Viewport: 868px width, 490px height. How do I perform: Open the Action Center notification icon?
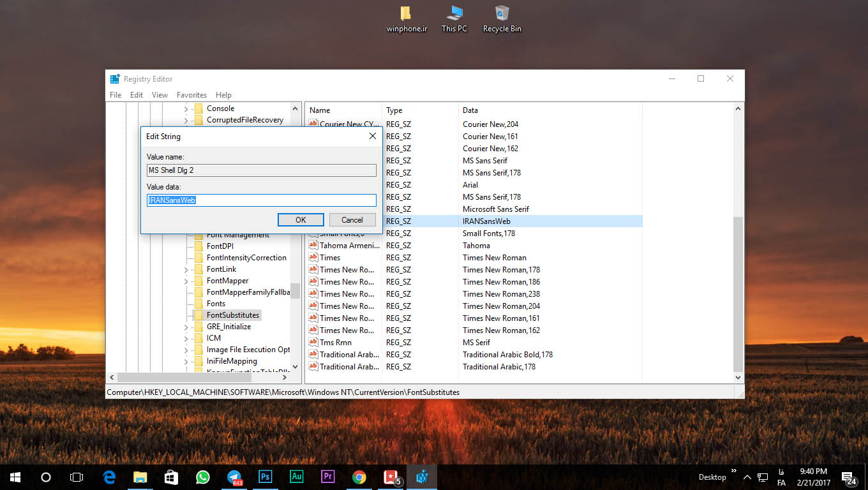click(x=849, y=477)
